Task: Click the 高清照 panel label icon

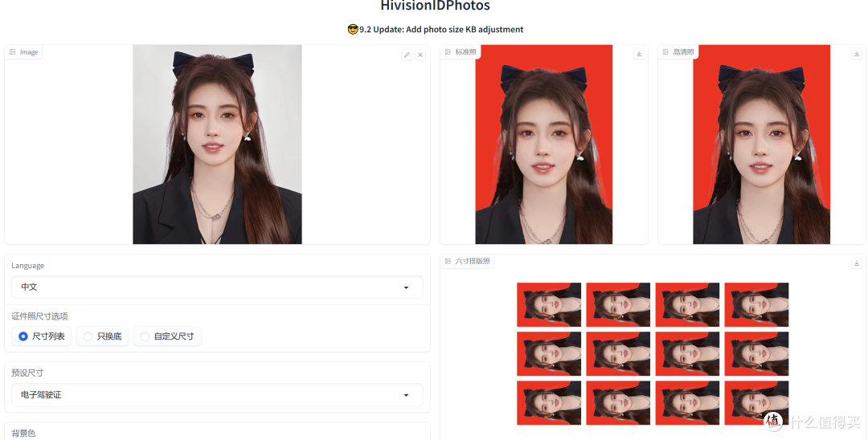Action: [665, 52]
